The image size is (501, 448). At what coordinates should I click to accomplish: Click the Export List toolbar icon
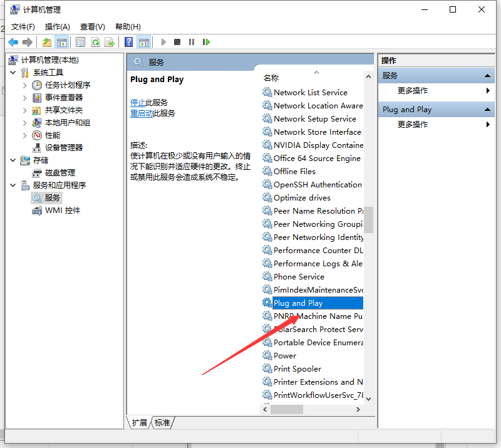[x=110, y=42]
